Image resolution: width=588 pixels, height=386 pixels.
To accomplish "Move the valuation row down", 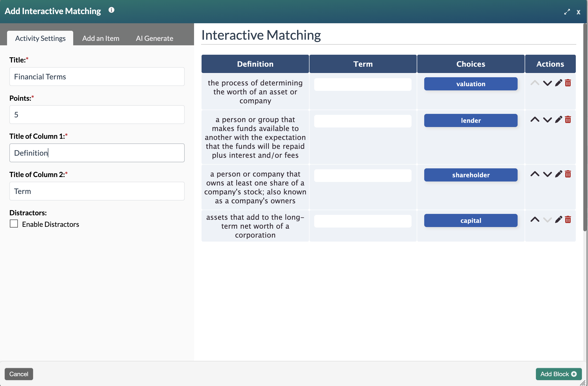I will (x=547, y=83).
